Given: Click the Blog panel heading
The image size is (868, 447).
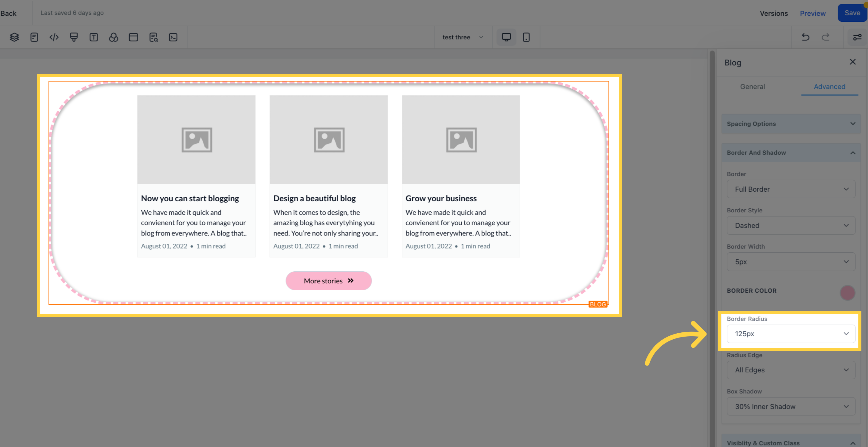Looking at the screenshot, I should [x=733, y=63].
